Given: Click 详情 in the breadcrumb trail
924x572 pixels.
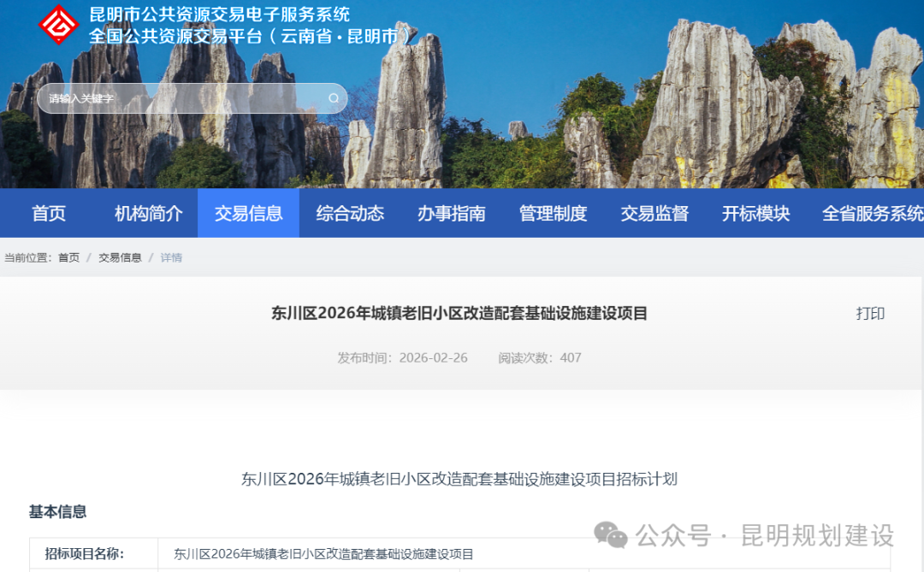Looking at the screenshot, I should (x=170, y=257).
